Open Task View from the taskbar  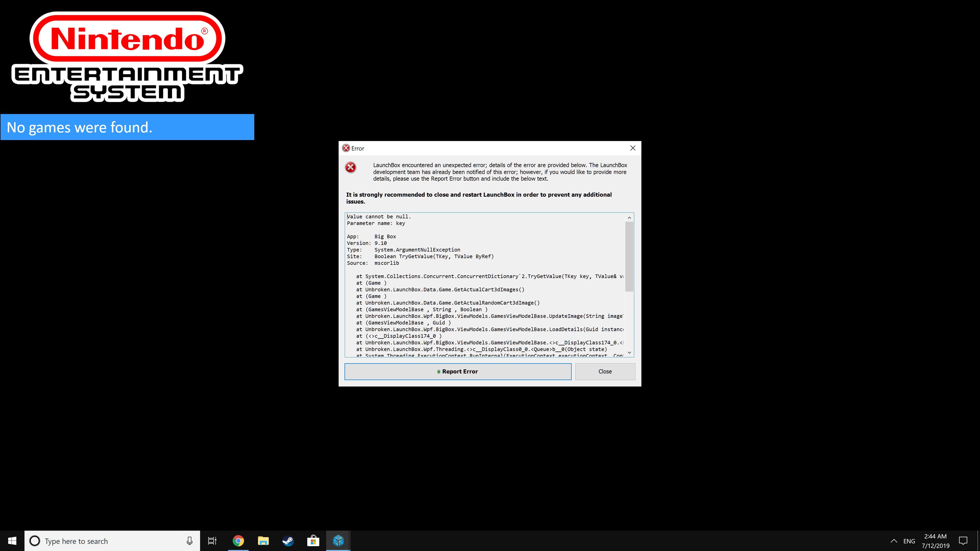click(212, 541)
